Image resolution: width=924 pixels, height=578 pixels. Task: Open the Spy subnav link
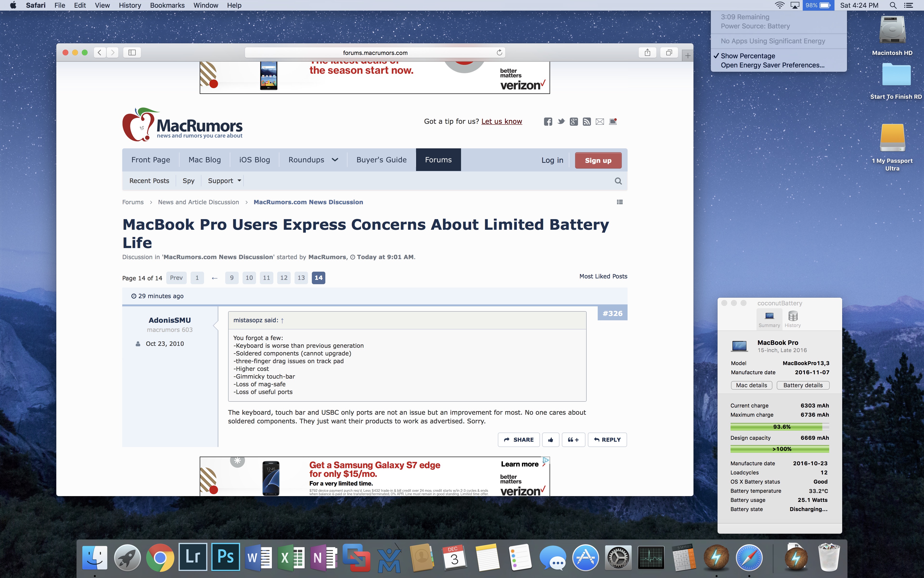pyautogui.click(x=189, y=181)
